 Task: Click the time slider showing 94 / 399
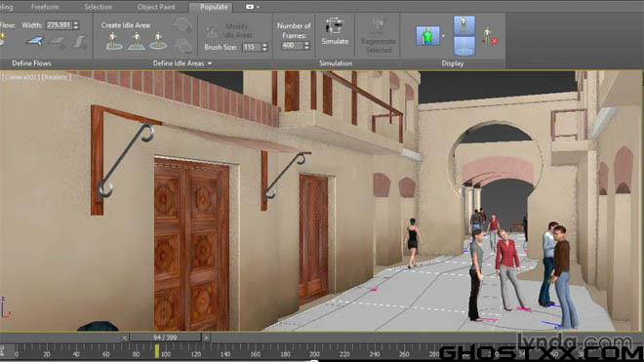[x=165, y=338]
